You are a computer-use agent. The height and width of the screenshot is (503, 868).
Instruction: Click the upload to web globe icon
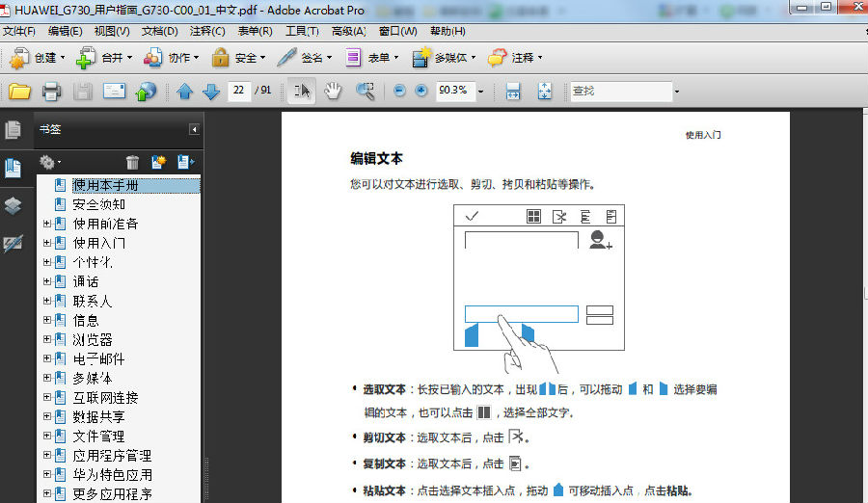tap(146, 91)
